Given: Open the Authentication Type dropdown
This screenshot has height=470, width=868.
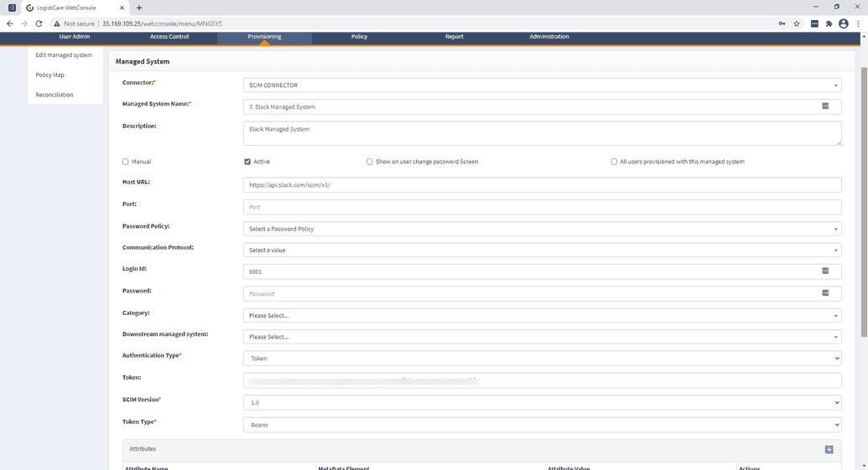Looking at the screenshot, I should pyautogui.click(x=542, y=359).
